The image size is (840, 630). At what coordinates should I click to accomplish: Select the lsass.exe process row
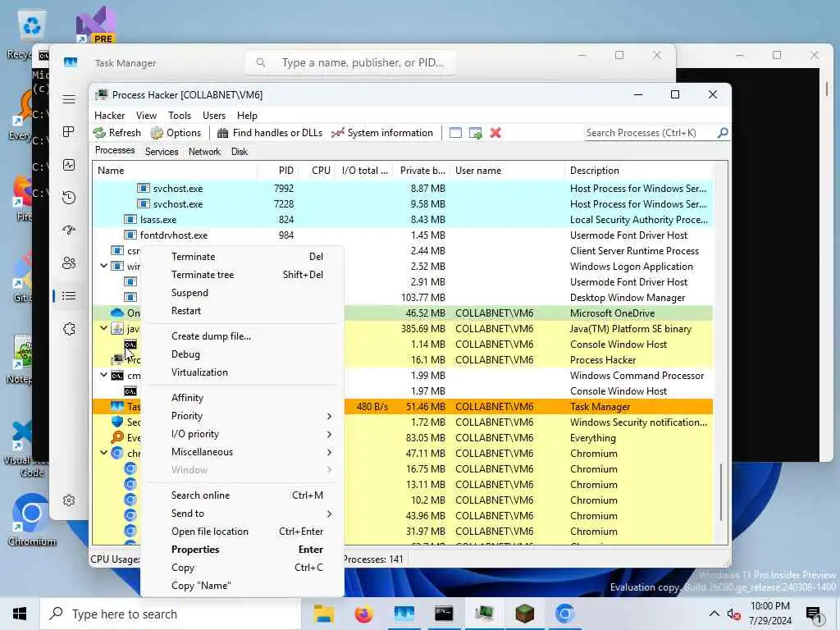pyautogui.click(x=403, y=220)
